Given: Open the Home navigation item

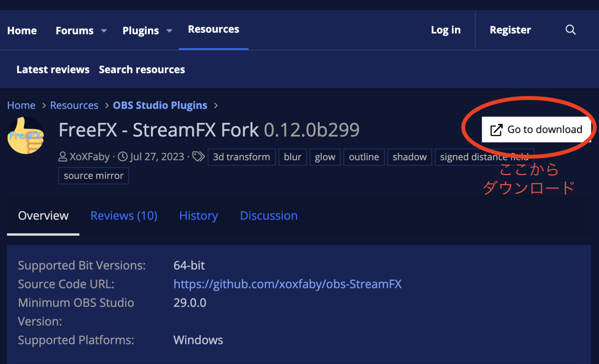Looking at the screenshot, I should 22,30.
